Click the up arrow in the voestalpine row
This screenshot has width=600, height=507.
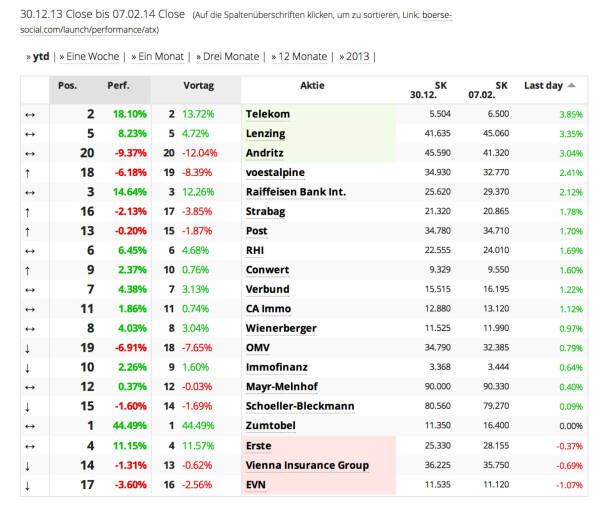click(x=27, y=172)
